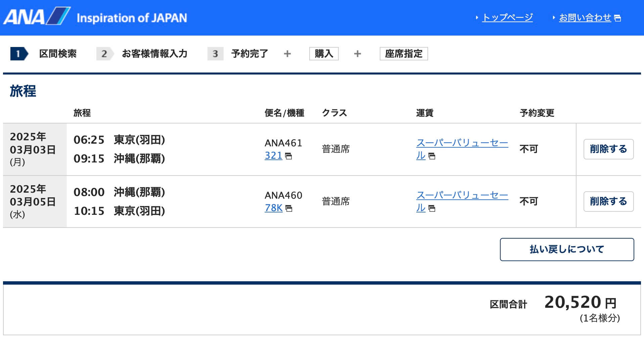Image resolution: width=644 pixels, height=341 pixels.
Task: Click the 06:25 東京(羽田) departure
Action: pos(119,140)
